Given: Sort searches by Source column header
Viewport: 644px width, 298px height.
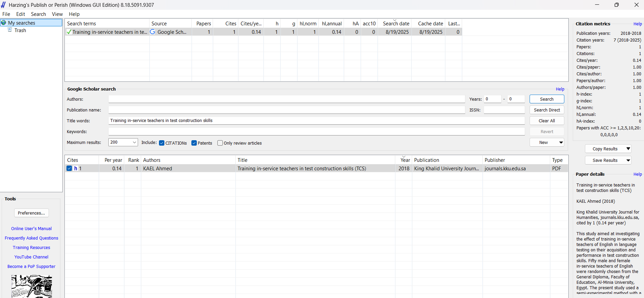Looking at the screenshot, I should [170, 23].
